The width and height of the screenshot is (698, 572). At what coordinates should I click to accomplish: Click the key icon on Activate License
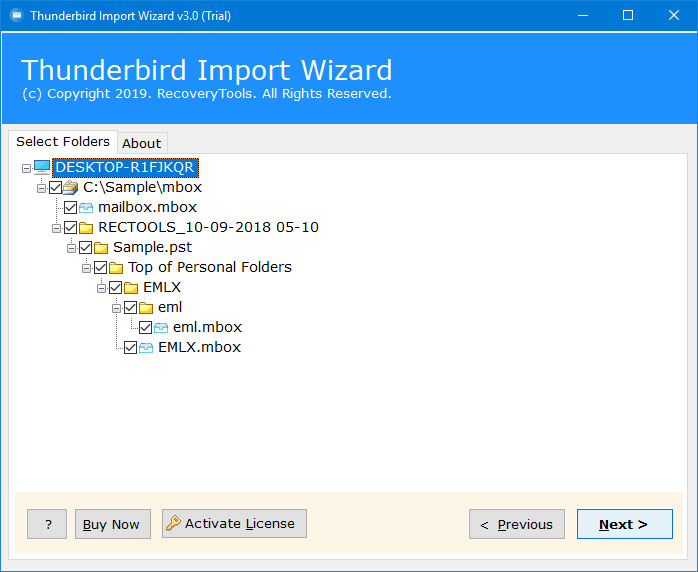173,523
